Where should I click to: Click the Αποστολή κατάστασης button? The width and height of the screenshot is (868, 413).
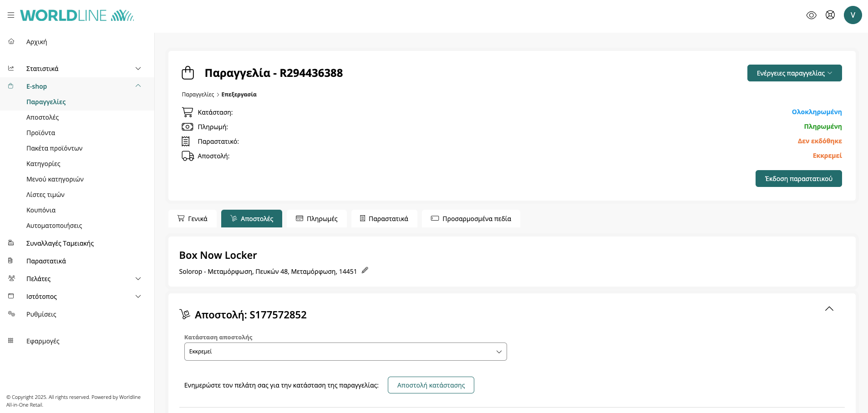click(431, 385)
